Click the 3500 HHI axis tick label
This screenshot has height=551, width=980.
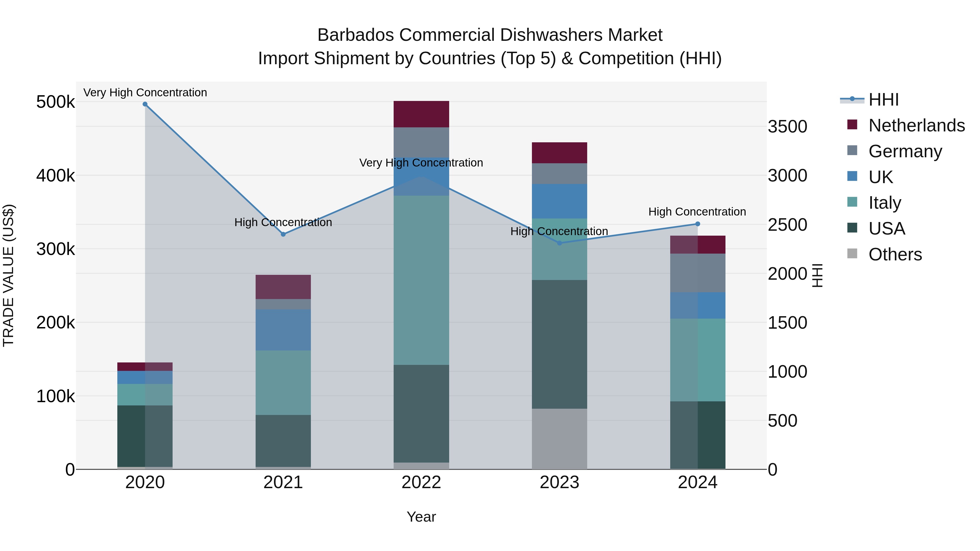788,127
